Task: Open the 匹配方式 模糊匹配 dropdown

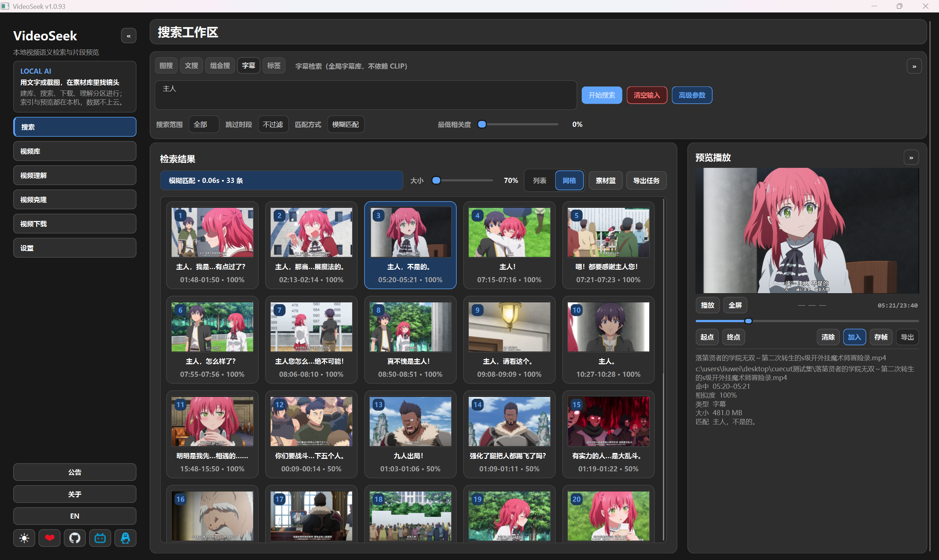Action: click(x=346, y=125)
